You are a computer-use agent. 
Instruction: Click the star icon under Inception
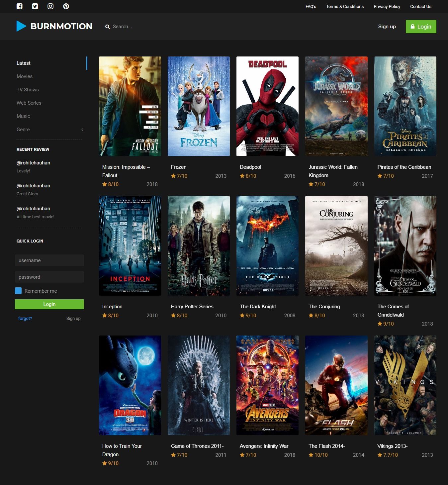[105, 315]
